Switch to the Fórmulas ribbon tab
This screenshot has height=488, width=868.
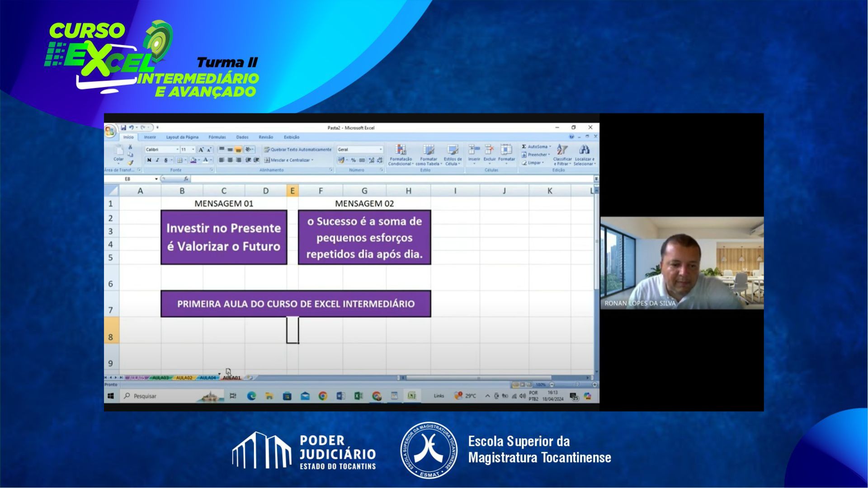click(217, 137)
